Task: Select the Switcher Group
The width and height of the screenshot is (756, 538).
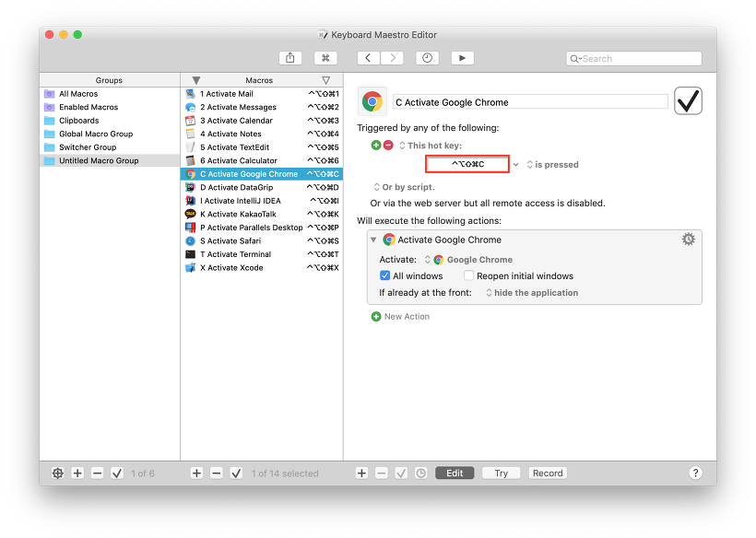Action: tap(110, 147)
